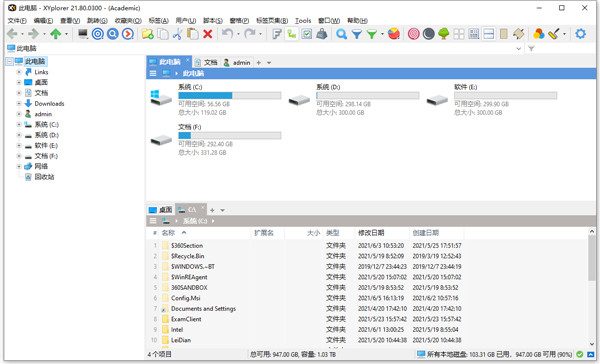Open the 帮助(H) menu
The width and height of the screenshot is (600, 364).
[x=357, y=21]
